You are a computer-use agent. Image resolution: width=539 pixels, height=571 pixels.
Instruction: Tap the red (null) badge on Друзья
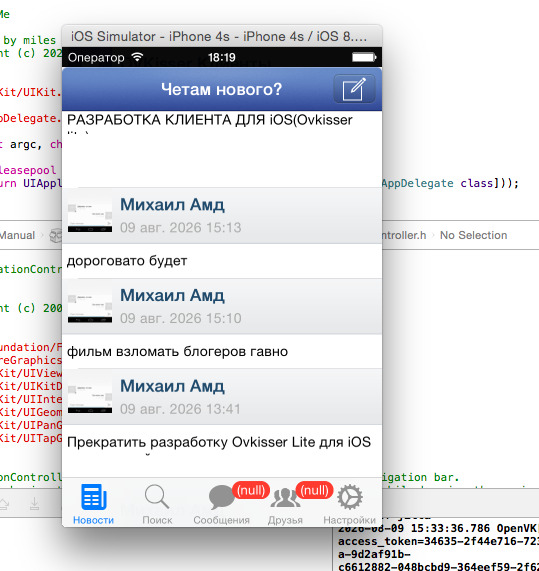pyautogui.click(x=315, y=491)
